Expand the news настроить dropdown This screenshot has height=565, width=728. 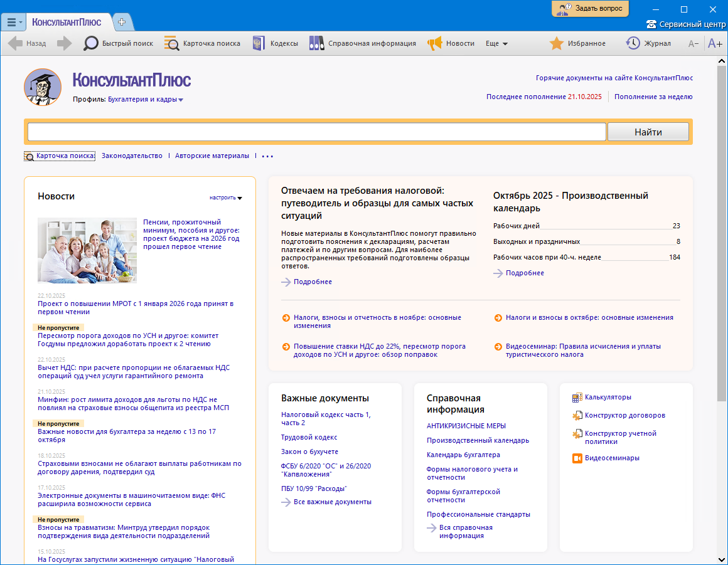coord(226,198)
